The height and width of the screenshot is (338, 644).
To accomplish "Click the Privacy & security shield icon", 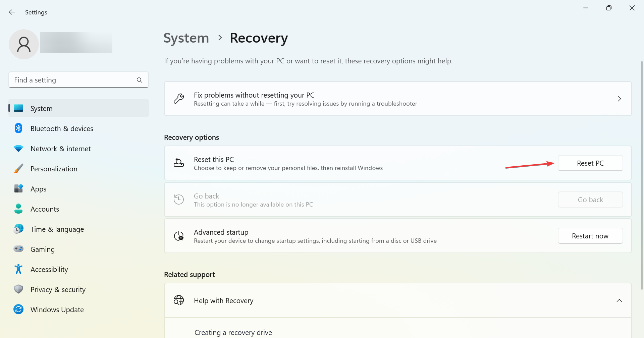I will point(18,289).
